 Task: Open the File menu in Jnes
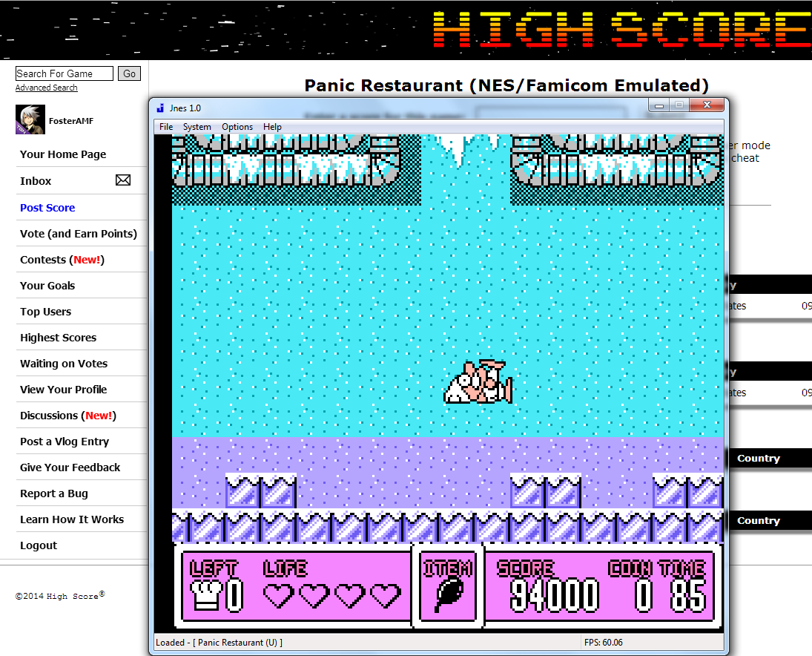(x=166, y=127)
